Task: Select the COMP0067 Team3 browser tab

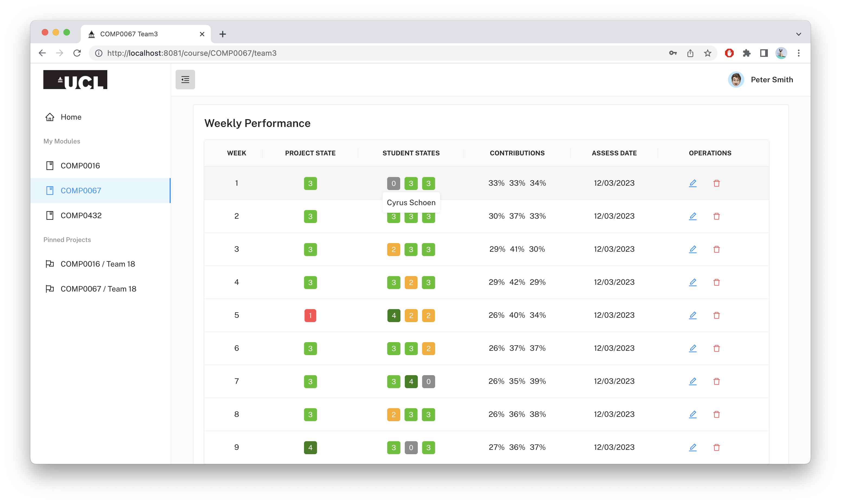Action: tap(145, 34)
